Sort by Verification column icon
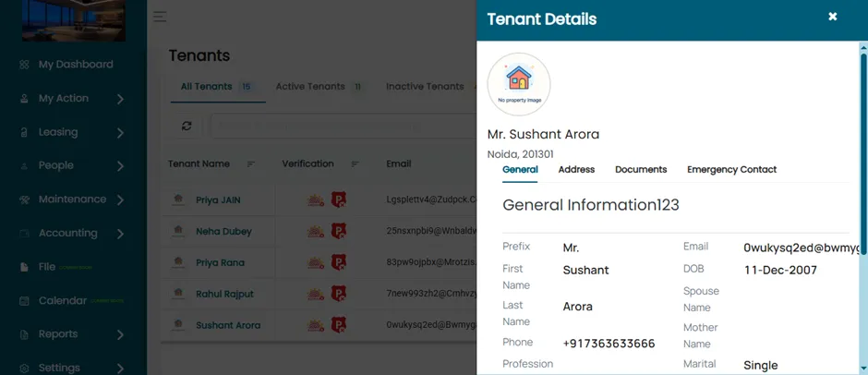868x375 pixels. pyautogui.click(x=355, y=164)
